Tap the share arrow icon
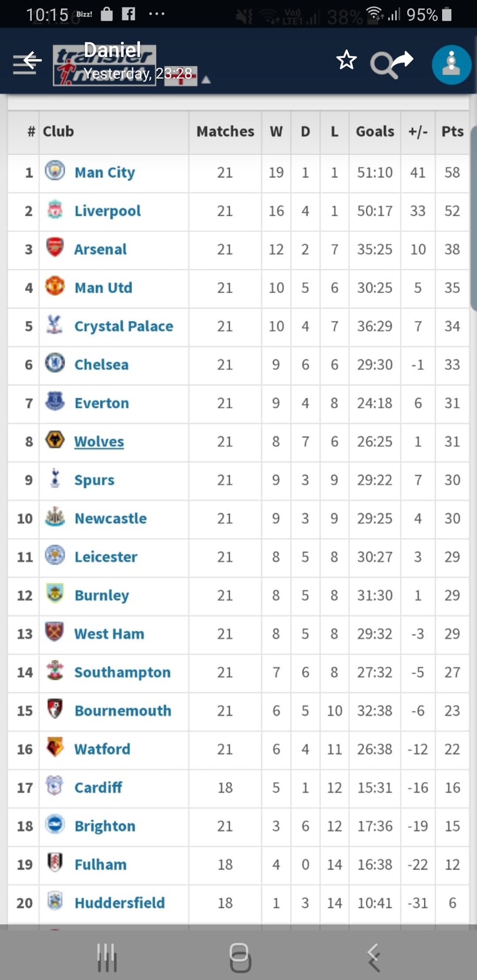 (402, 60)
